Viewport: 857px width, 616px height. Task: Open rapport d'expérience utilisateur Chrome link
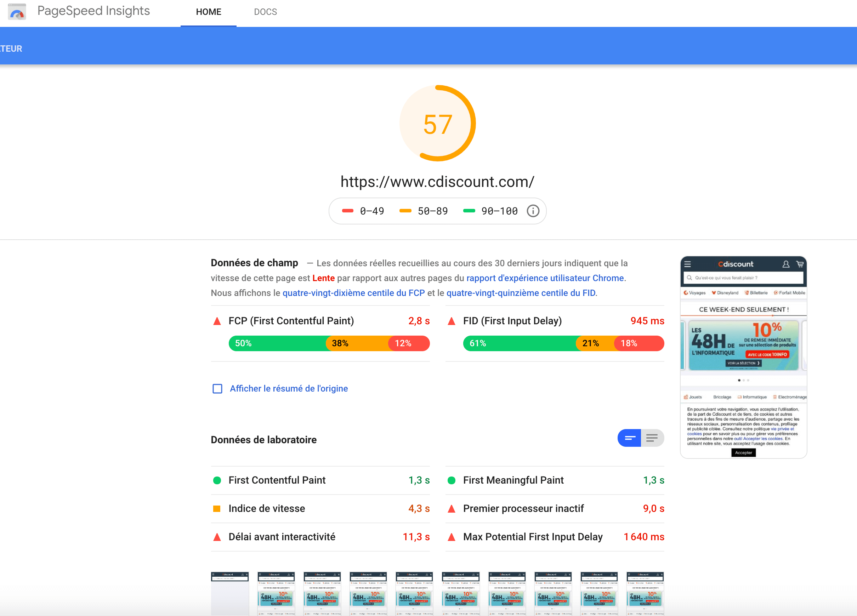click(x=545, y=278)
